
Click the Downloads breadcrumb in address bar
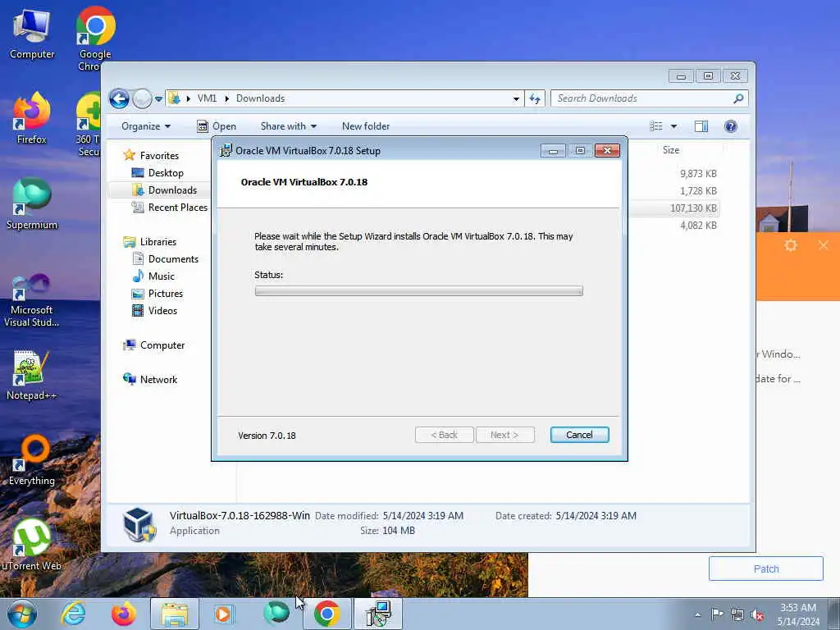[x=260, y=98]
